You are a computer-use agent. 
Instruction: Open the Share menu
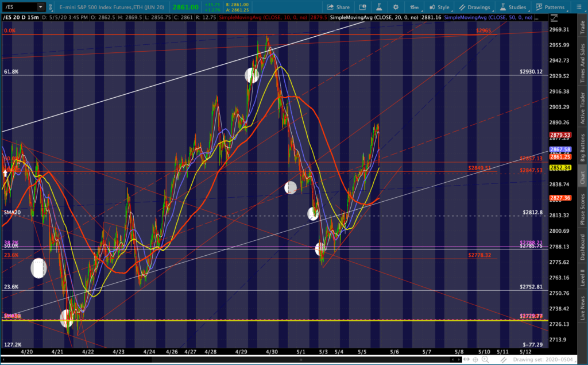pyautogui.click(x=338, y=7)
